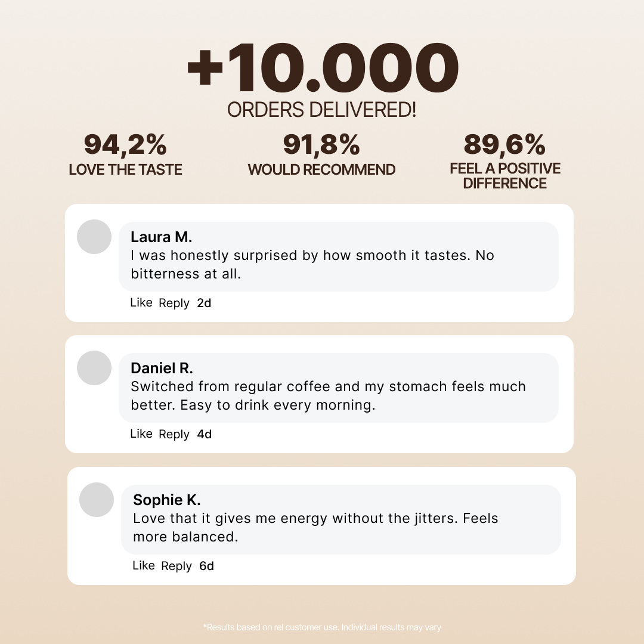
Task: Open the Sophie K. commenter name
Action: point(166,500)
